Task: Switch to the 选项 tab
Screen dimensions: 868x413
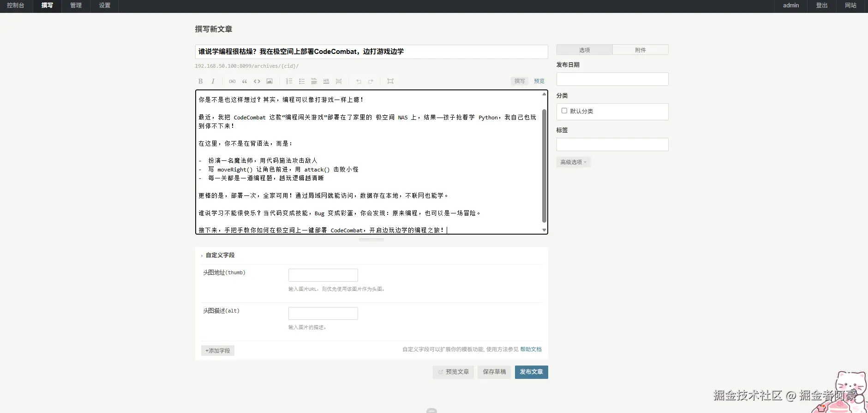Action: click(585, 50)
